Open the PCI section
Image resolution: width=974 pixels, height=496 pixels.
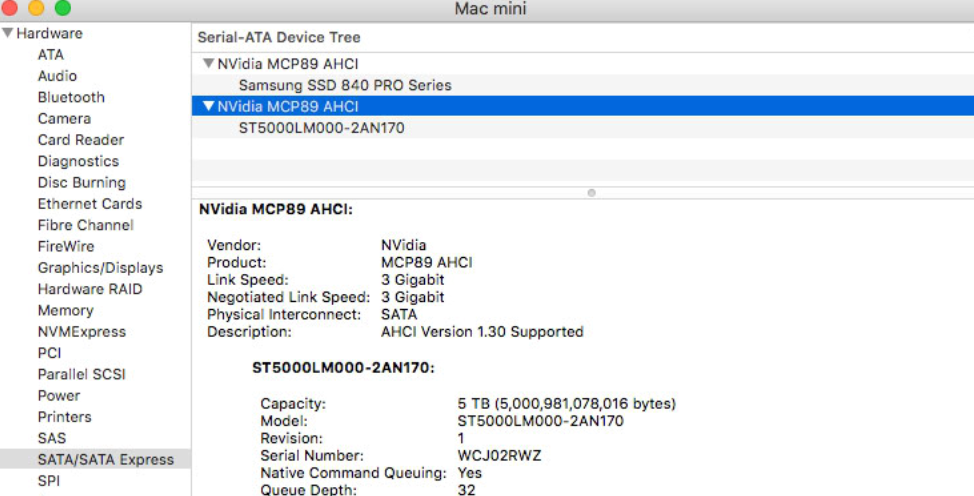(49, 352)
